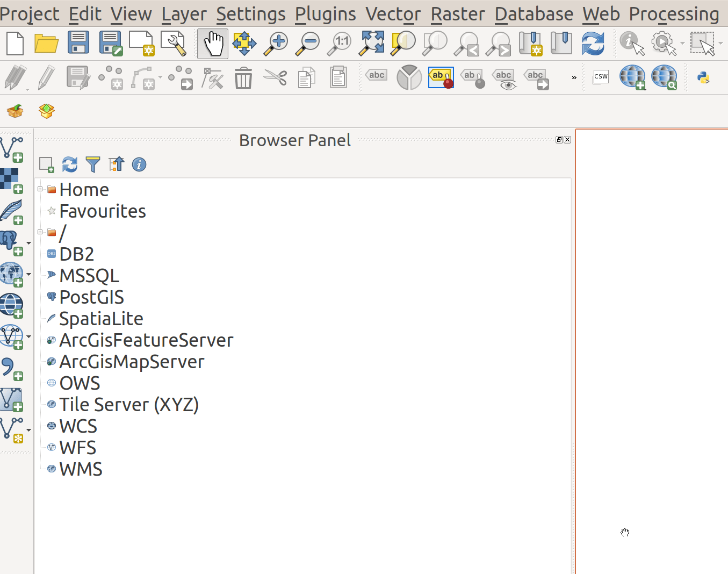Add a raster layer from the sidebar
Screen dimensions: 728x574
pyautogui.click(x=11, y=181)
